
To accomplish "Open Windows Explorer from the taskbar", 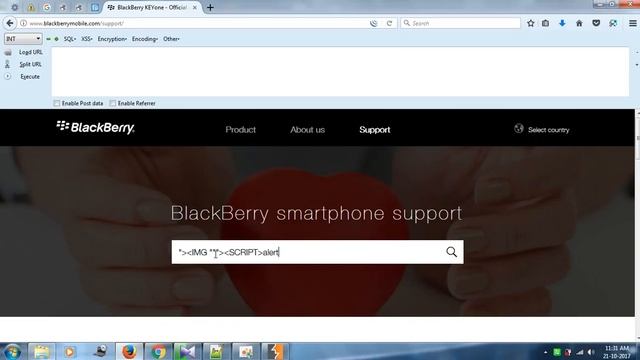I will coord(41,351).
